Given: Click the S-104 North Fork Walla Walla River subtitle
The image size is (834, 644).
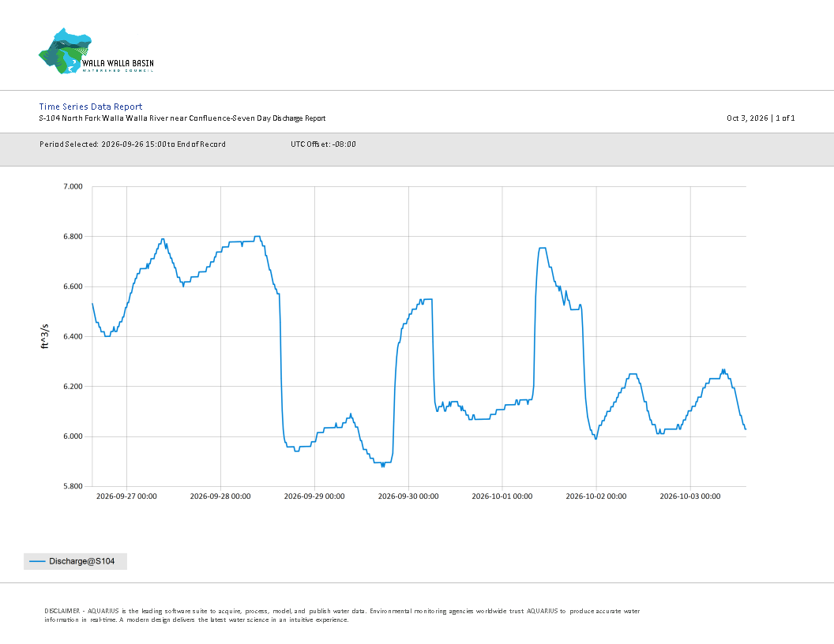Looking at the screenshot, I should 182,118.
